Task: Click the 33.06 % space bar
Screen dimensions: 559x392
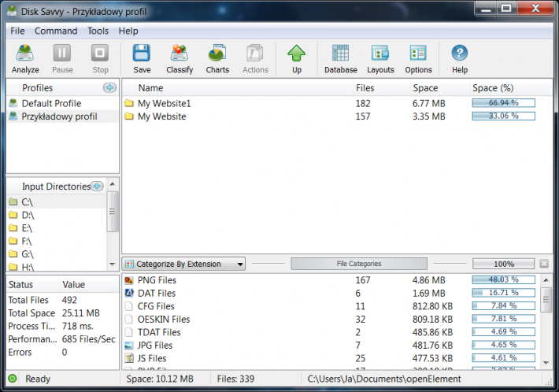Action: coord(503,116)
